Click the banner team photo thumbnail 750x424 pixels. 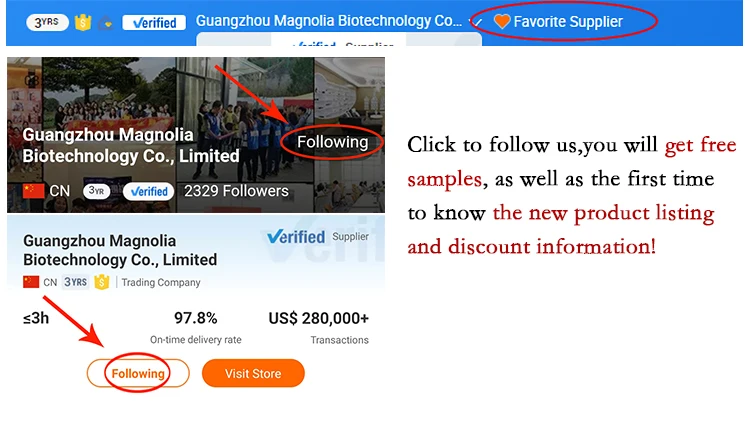coord(196,135)
